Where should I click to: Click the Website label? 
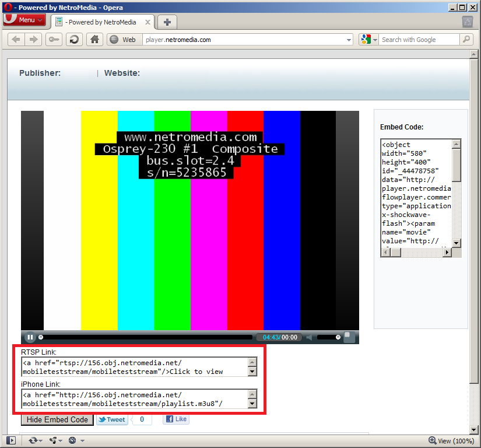tap(122, 73)
